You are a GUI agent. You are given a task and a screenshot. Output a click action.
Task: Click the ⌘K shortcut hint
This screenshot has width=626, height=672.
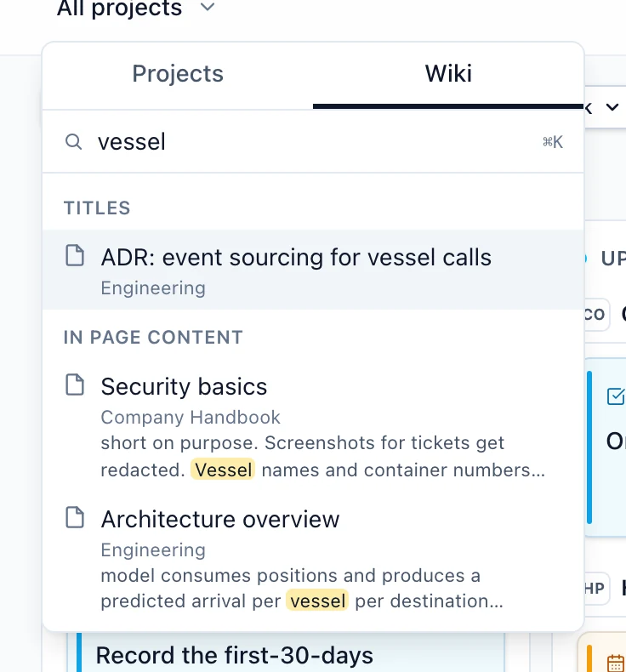click(553, 142)
